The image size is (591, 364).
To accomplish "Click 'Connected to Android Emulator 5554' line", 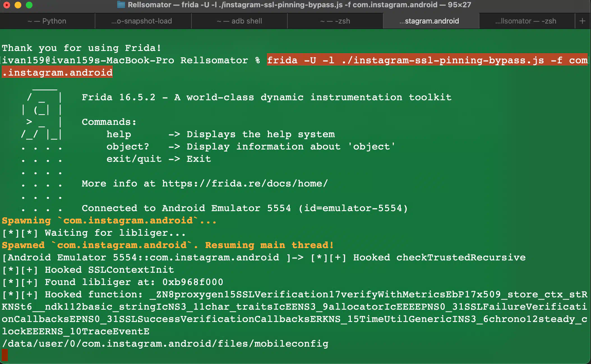I will [x=245, y=208].
